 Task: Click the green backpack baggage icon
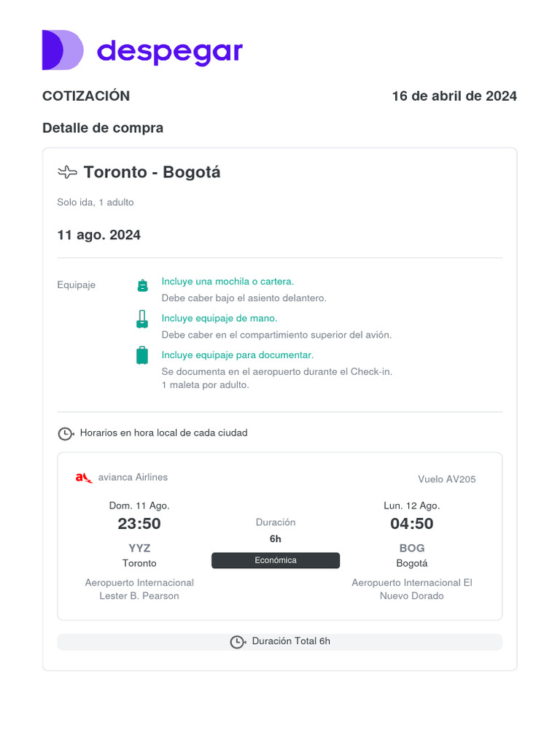point(142,285)
